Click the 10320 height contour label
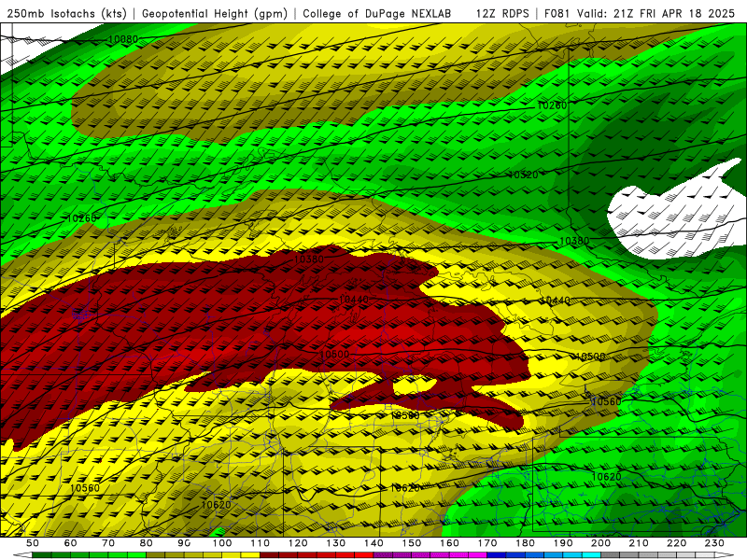Viewport: 747px width, 560px height. pos(523,175)
